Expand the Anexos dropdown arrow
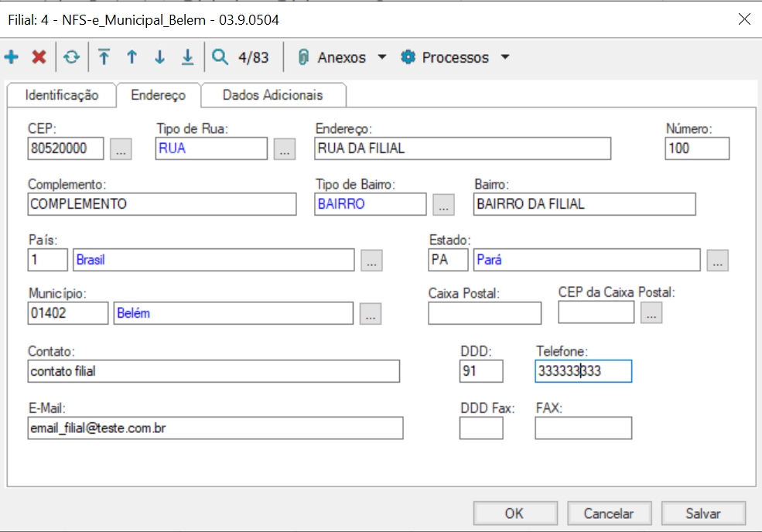The image size is (762, 532). click(382, 57)
